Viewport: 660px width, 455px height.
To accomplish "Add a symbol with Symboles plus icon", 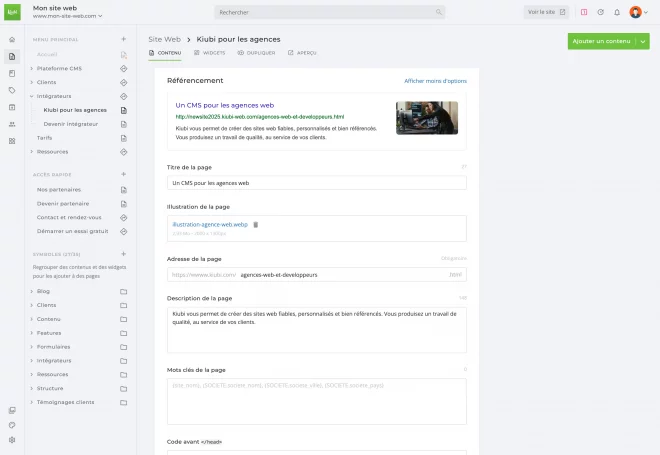I will 123,254.
